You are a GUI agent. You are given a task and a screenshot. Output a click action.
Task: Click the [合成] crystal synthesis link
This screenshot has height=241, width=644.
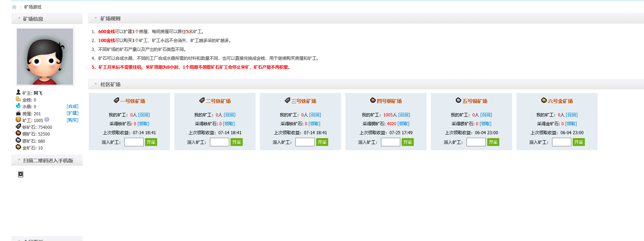(72, 106)
